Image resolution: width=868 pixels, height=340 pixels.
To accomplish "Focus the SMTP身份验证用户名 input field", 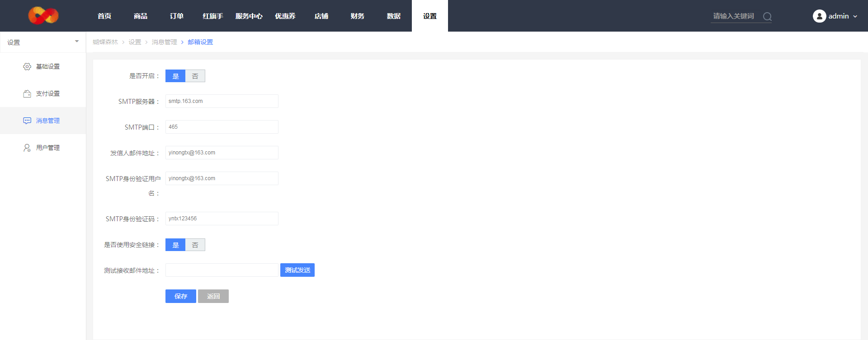I will (222, 178).
